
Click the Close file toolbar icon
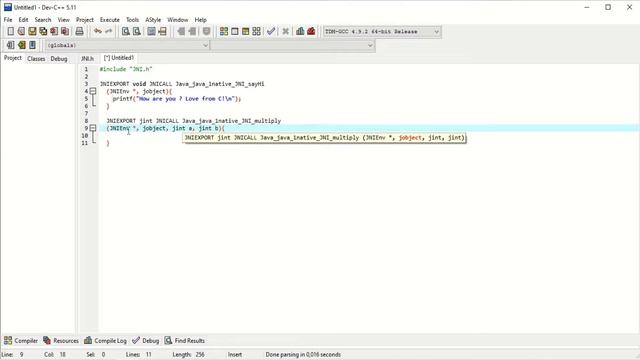click(54, 31)
